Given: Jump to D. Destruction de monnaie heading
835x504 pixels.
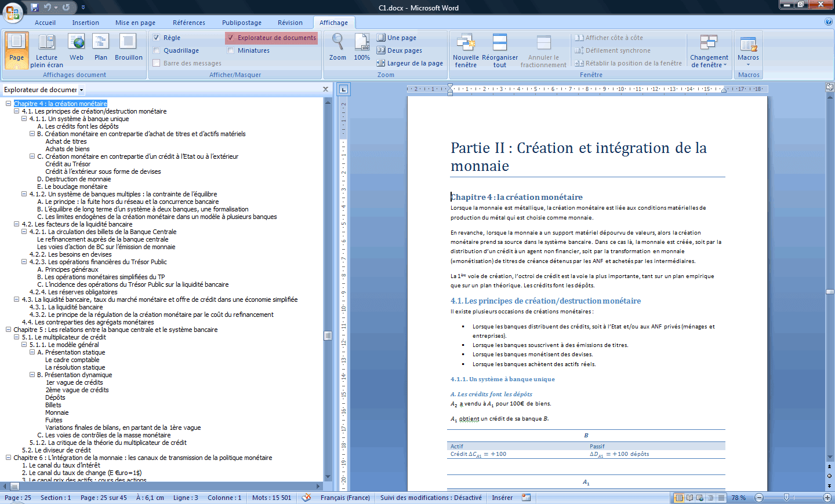Looking at the screenshot, I should [74, 179].
